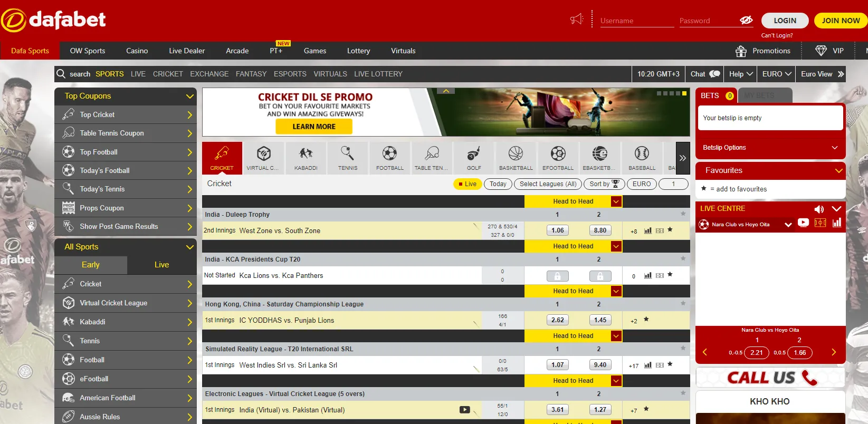This screenshot has width=868, height=424.
Task: Select the Virtual Cricket sport icon
Action: 264,158
